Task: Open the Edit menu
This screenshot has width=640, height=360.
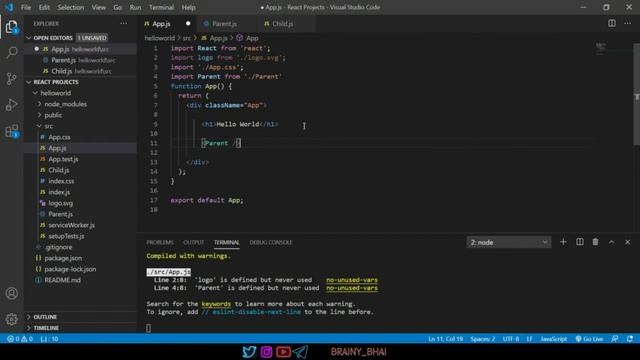Action: point(44,7)
